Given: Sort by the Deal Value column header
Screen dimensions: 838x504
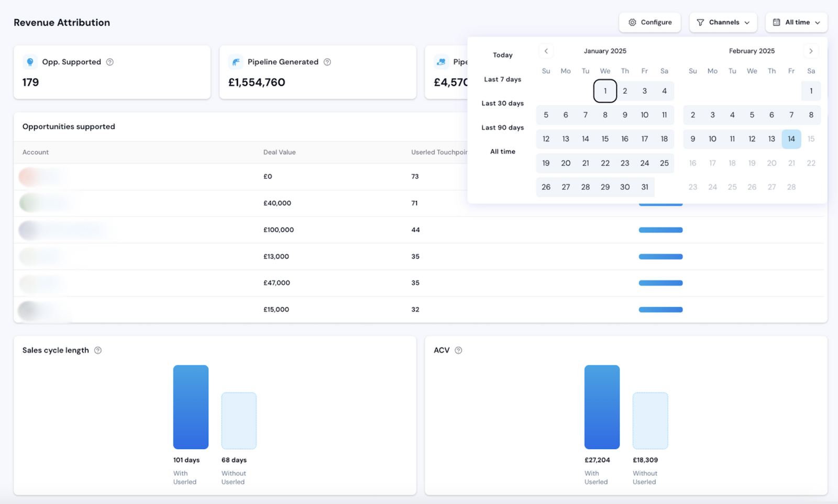Looking at the screenshot, I should tap(279, 152).
